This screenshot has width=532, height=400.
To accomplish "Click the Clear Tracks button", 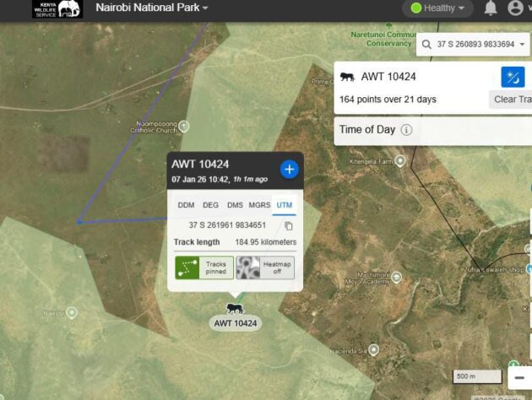I will tap(511, 100).
